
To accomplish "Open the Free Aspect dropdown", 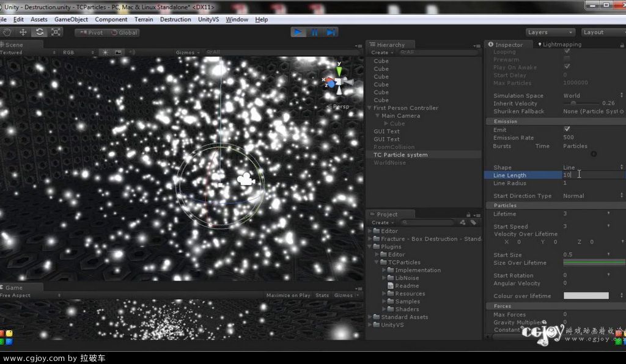I will pos(31,296).
